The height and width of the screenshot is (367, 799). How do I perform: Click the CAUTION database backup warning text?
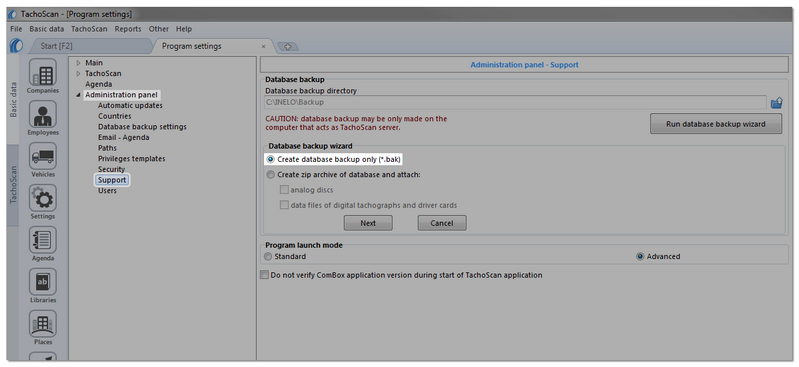[x=356, y=123]
